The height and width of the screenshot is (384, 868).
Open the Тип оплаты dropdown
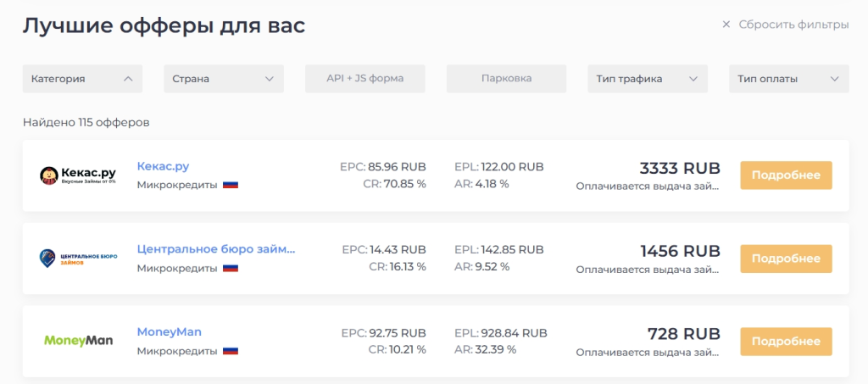(789, 79)
